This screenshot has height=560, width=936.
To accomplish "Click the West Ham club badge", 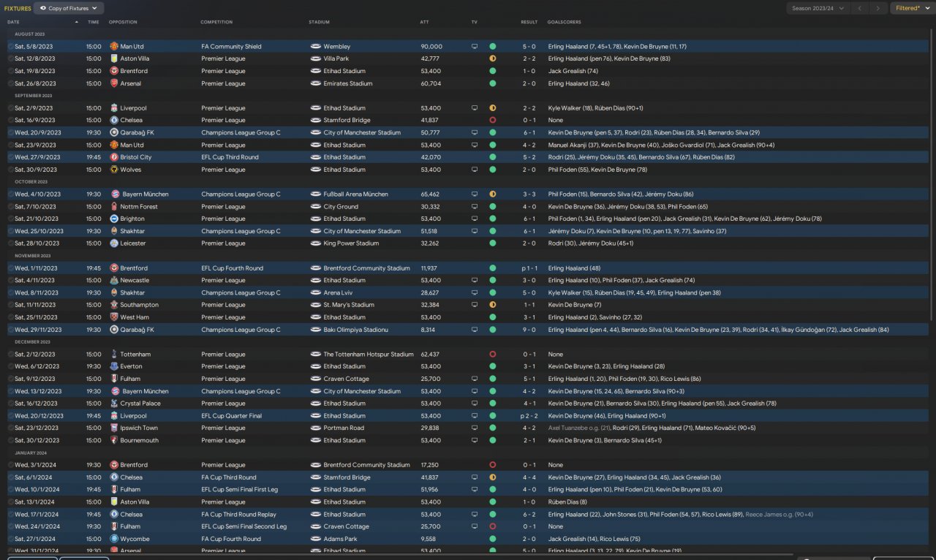I will click(114, 317).
